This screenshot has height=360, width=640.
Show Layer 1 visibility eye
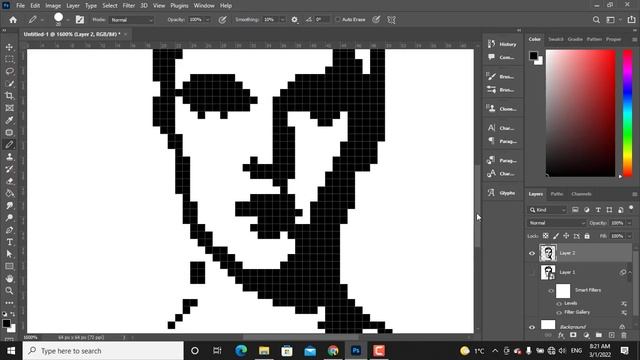click(532, 272)
